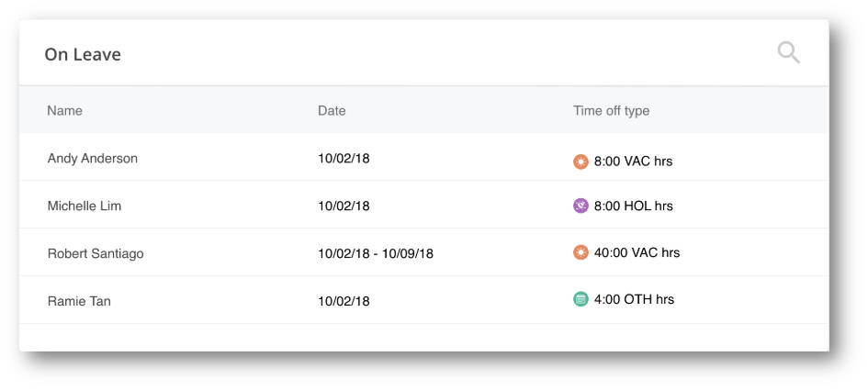Screen dimensions: 868x390
Task: Click Robert Santiago's orange vacation icon
Action: (x=581, y=252)
